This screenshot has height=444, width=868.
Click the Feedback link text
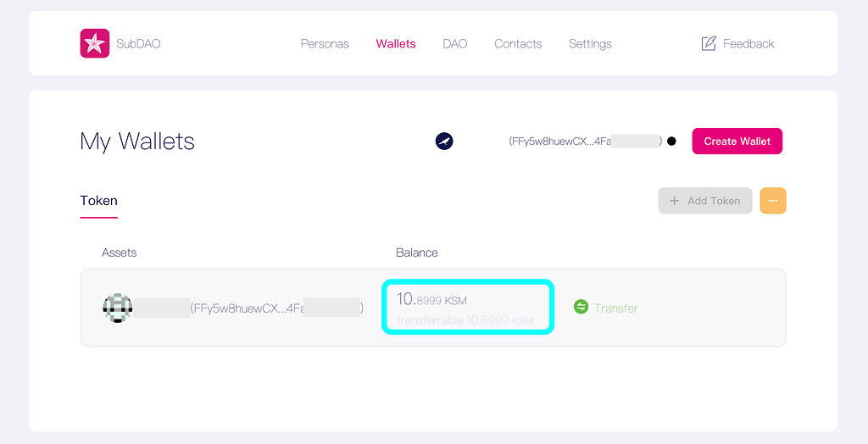748,44
